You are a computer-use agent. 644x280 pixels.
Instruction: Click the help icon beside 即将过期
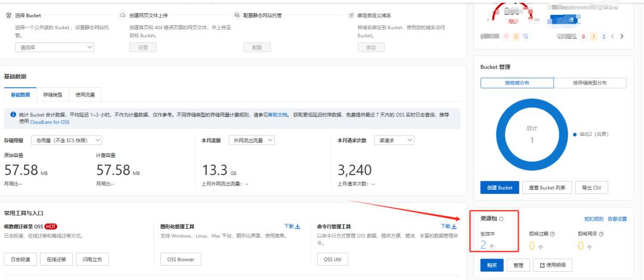(553, 235)
